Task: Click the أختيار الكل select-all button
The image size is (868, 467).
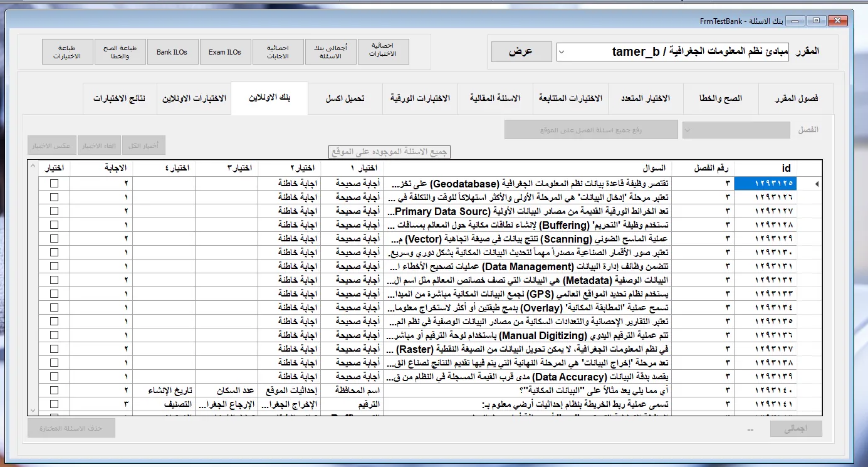Action: [144, 146]
